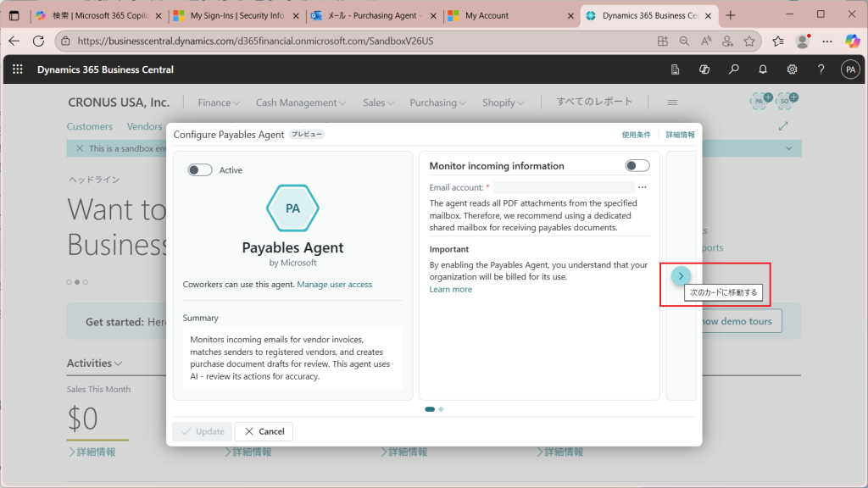Open the すべてのレポート menu item
Screen dimensions: 868x488
[594, 102]
